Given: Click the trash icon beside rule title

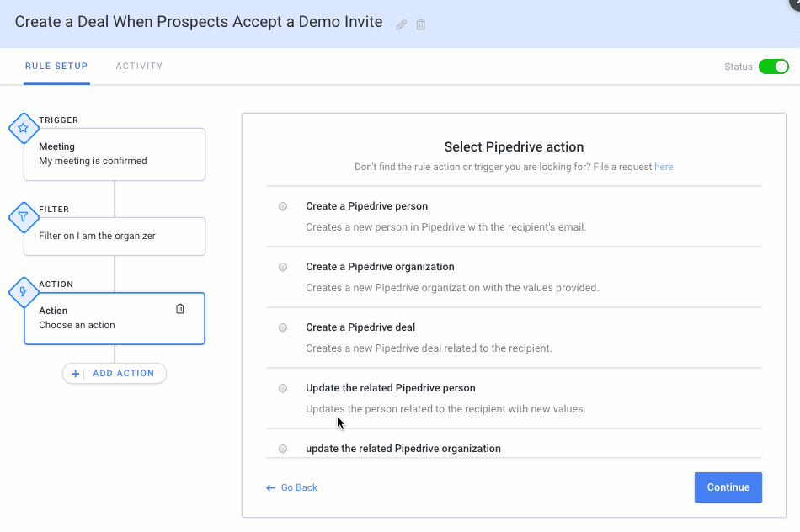Looking at the screenshot, I should pos(421,24).
